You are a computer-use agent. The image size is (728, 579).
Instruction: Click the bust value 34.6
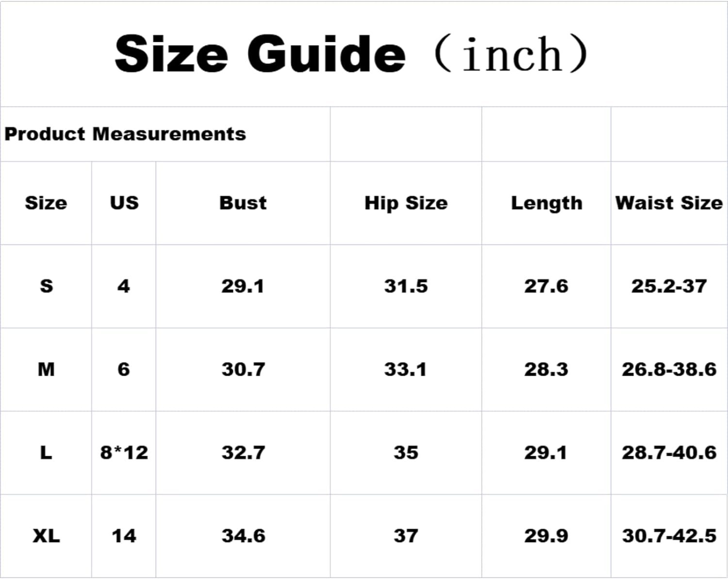pyautogui.click(x=244, y=536)
